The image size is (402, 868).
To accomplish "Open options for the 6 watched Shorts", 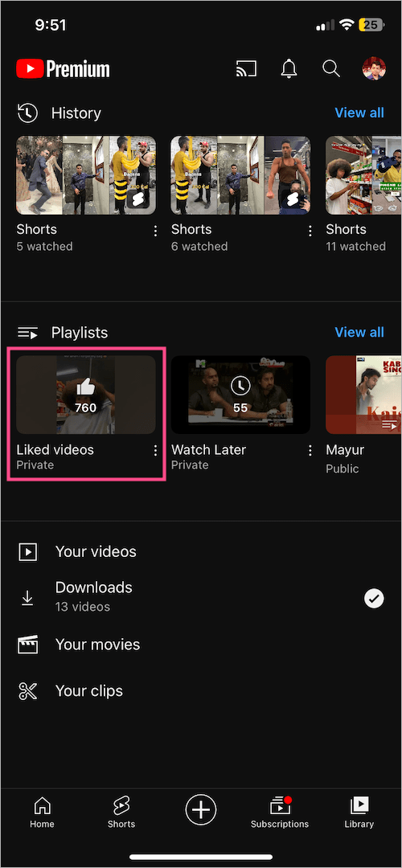I will coord(310,231).
